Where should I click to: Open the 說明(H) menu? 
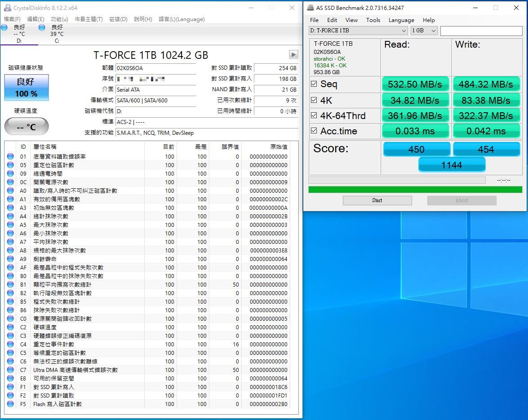[143, 19]
